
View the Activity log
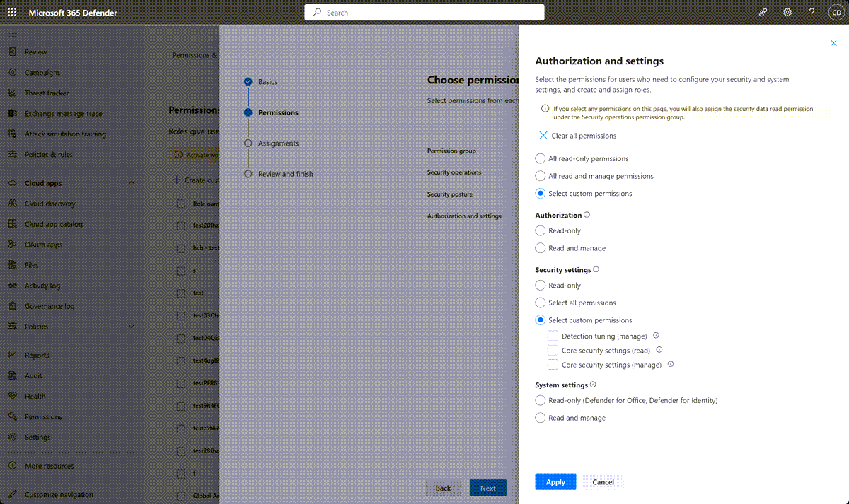tap(46, 286)
